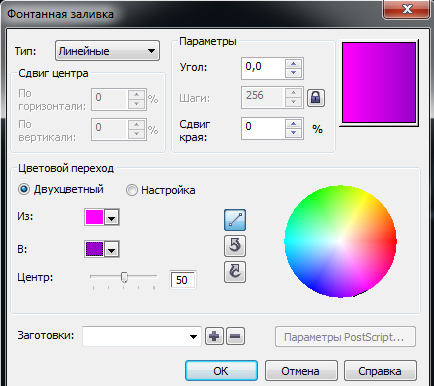Open help with the Справка button

pyautogui.click(x=380, y=371)
